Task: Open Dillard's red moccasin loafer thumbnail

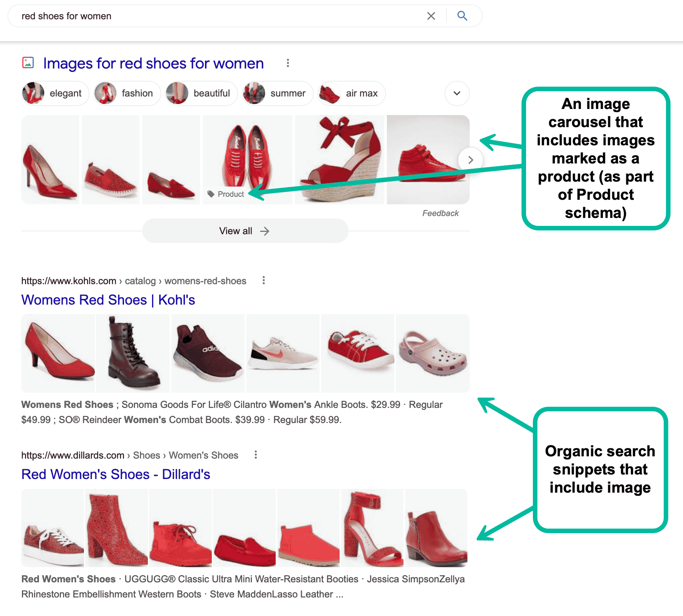Action: [244, 528]
